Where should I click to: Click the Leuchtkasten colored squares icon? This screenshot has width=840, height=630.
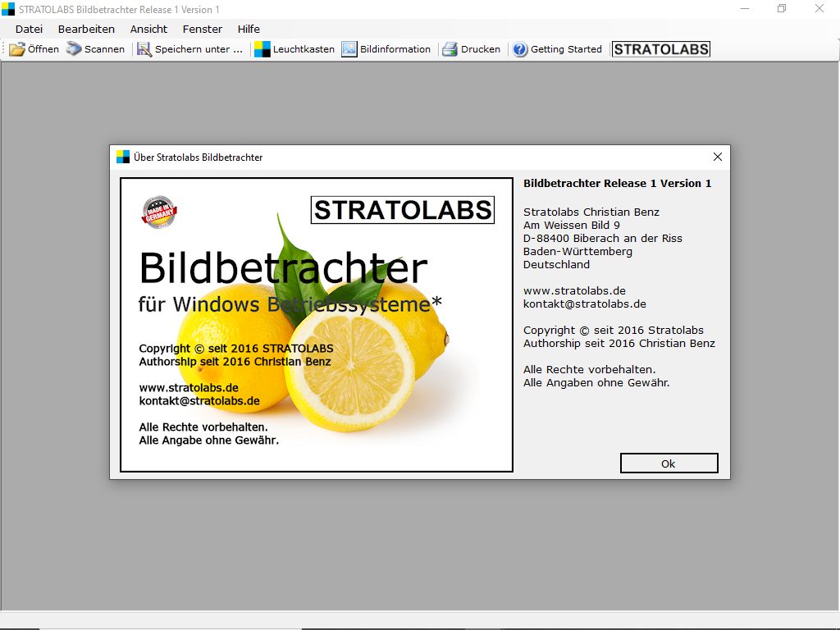(x=262, y=49)
